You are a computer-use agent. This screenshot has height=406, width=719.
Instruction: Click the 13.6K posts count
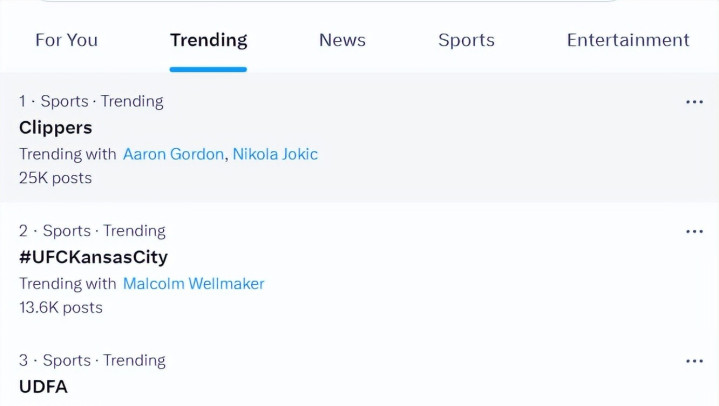click(x=61, y=307)
